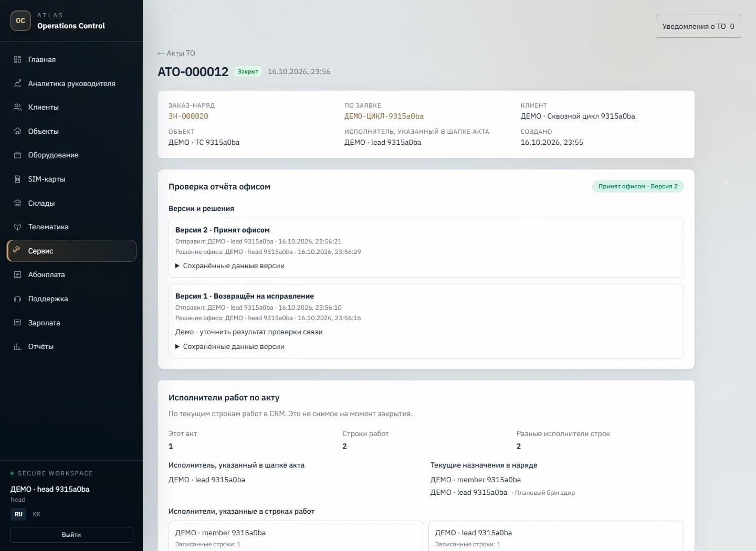Click the Оборудование box icon
The height and width of the screenshot is (551, 756).
(17, 155)
